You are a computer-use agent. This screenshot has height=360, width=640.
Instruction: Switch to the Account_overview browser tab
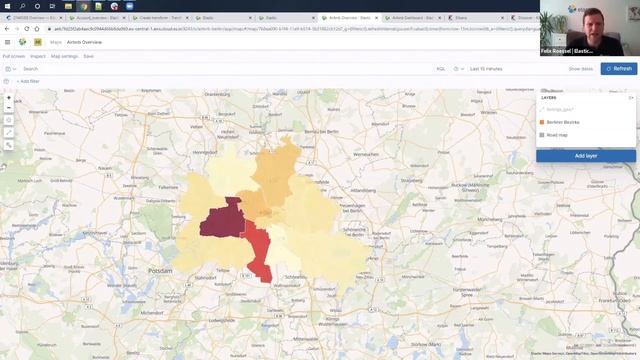[96, 18]
